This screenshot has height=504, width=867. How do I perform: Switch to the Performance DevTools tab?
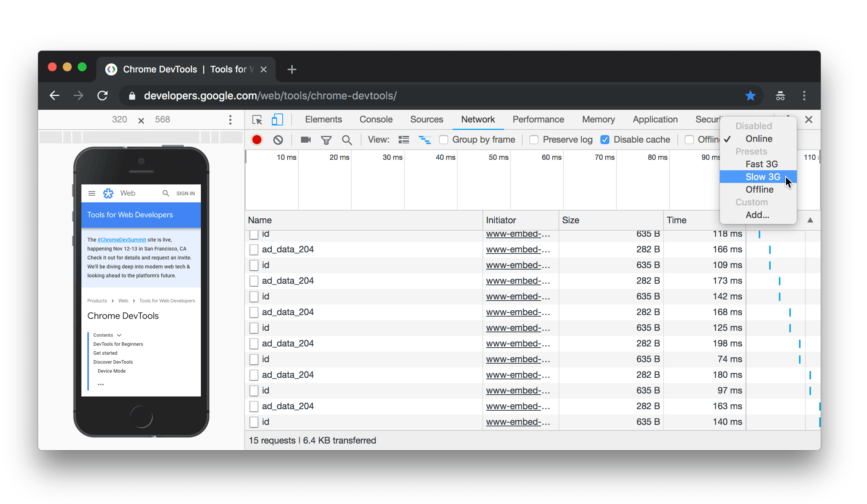point(538,119)
